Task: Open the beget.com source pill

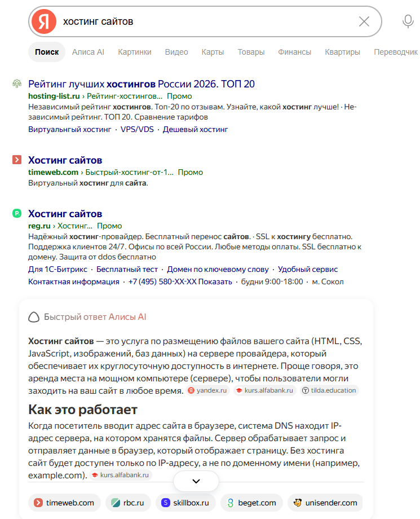Action: (x=251, y=503)
